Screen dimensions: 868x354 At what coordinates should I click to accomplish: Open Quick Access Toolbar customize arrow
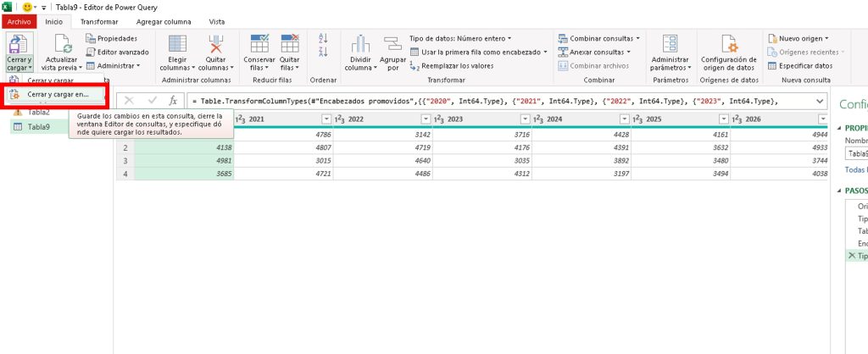click(x=44, y=8)
